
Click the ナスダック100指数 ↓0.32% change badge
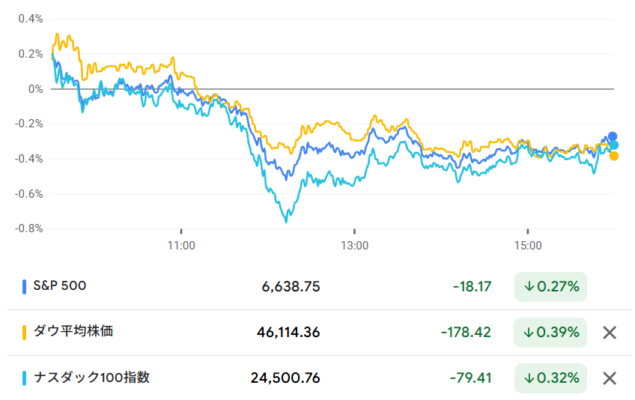550,378
